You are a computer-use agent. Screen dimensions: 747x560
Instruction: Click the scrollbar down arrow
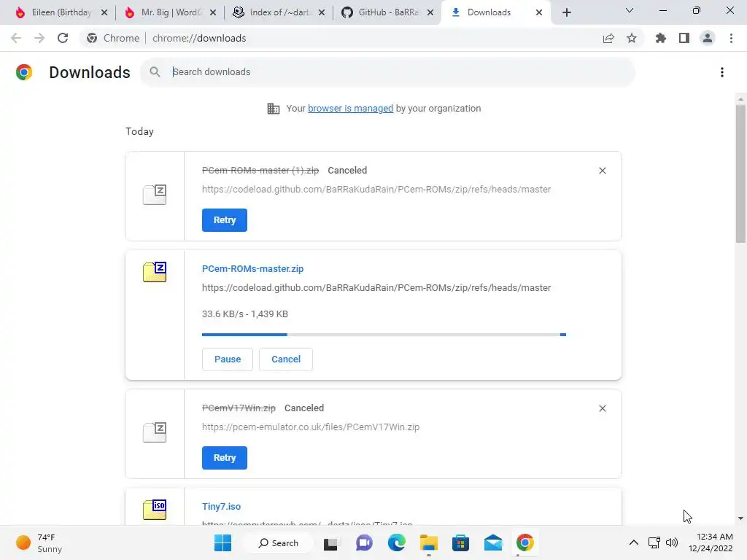click(740, 518)
